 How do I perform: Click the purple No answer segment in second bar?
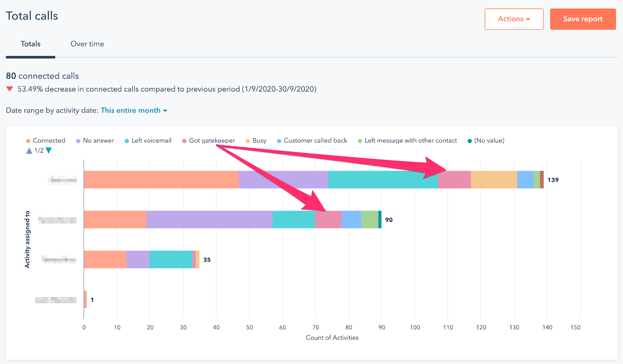tap(209, 220)
